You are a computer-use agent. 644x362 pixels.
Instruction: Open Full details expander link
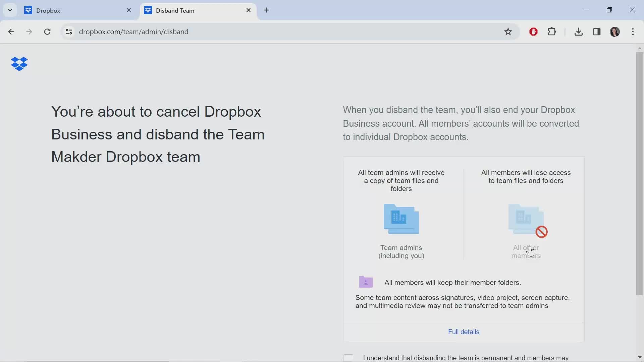pyautogui.click(x=464, y=331)
